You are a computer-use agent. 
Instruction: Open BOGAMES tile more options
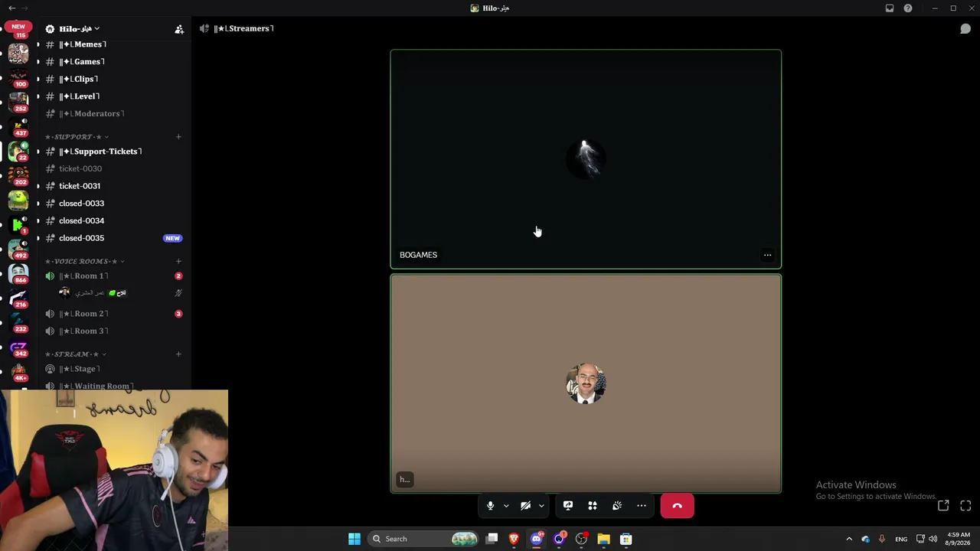(x=767, y=255)
